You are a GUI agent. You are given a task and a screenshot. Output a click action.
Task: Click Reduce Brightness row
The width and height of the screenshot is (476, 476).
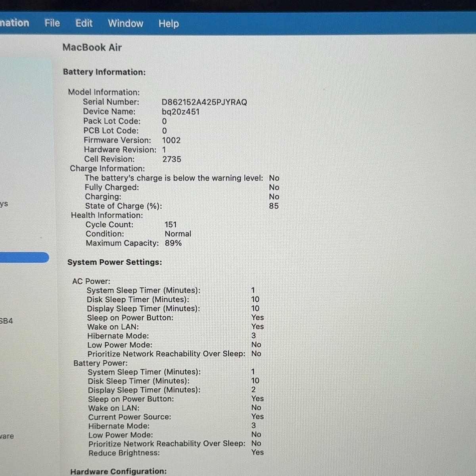click(x=176, y=453)
